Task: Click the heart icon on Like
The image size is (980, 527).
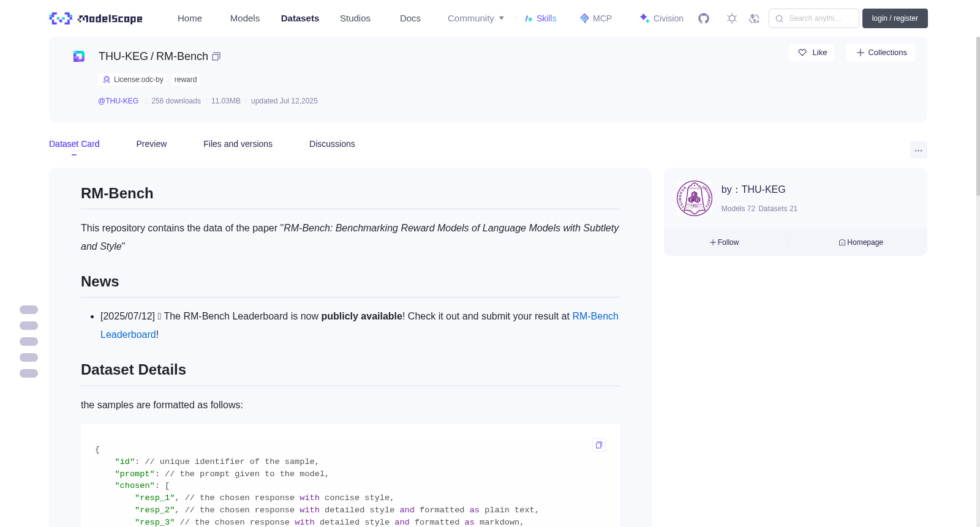Action: (802, 53)
